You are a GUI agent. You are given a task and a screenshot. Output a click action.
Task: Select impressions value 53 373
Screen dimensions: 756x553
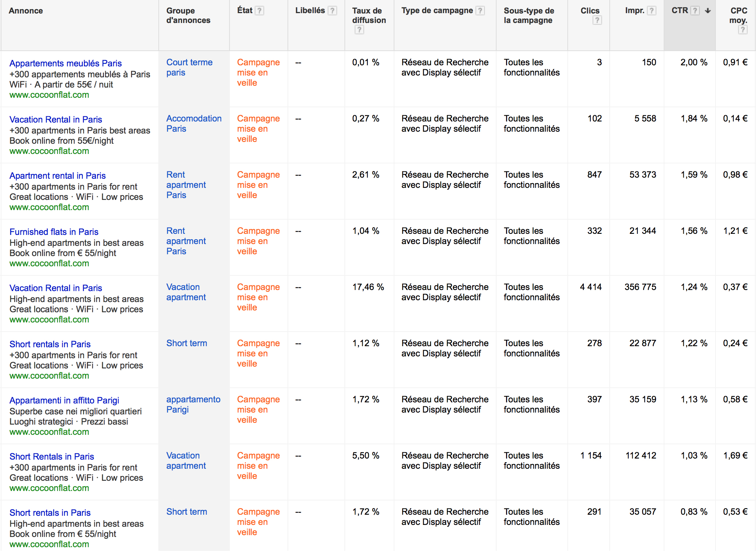(x=643, y=175)
